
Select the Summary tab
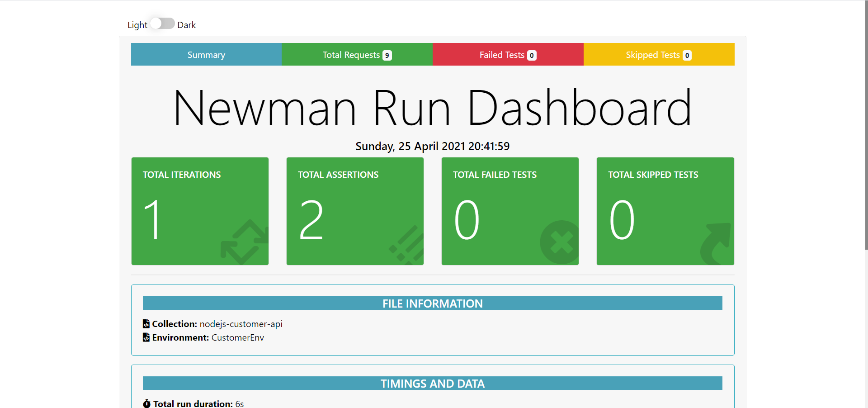pos(206,54)
